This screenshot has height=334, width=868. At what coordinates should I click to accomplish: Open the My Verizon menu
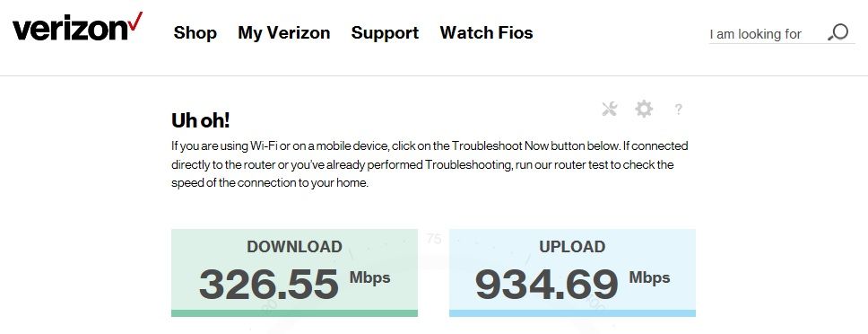click(284, 32)
